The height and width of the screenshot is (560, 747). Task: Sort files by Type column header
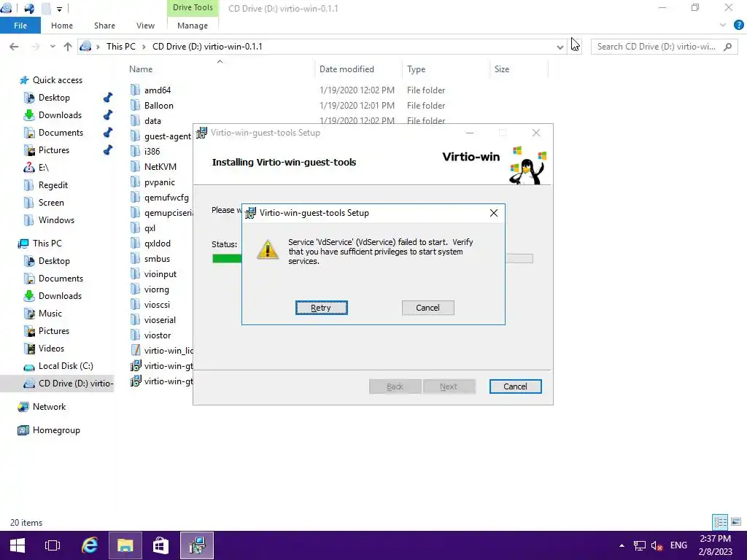416,69
